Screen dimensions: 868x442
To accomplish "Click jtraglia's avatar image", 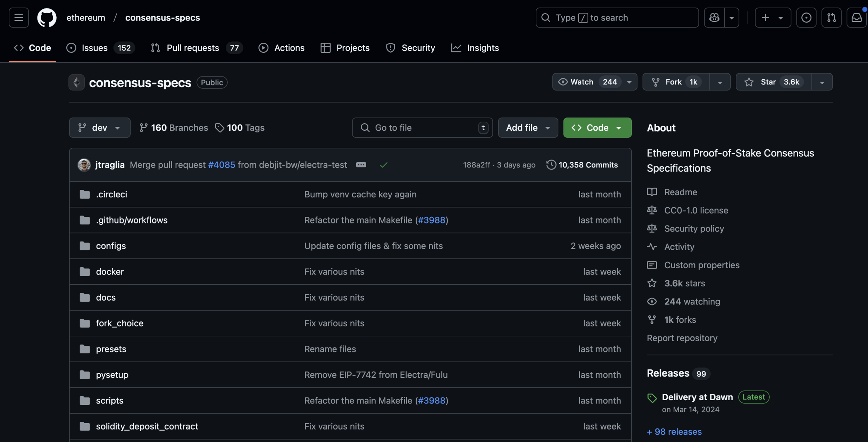I will (x=84, y=165).
